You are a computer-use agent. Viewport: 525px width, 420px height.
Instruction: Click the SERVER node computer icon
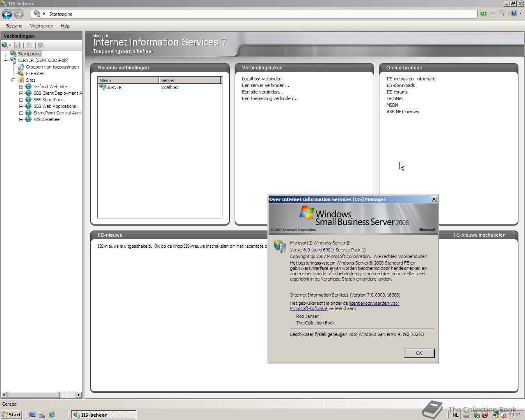point(14,60)
